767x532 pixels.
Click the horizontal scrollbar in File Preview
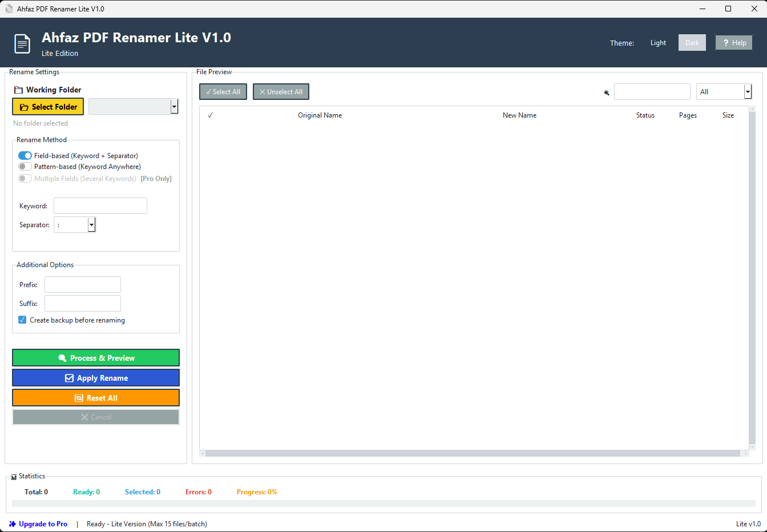point(473,454)
